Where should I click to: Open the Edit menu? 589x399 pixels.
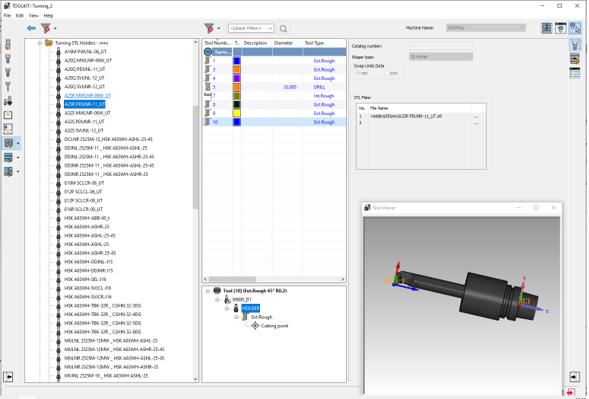click(20, 16)
